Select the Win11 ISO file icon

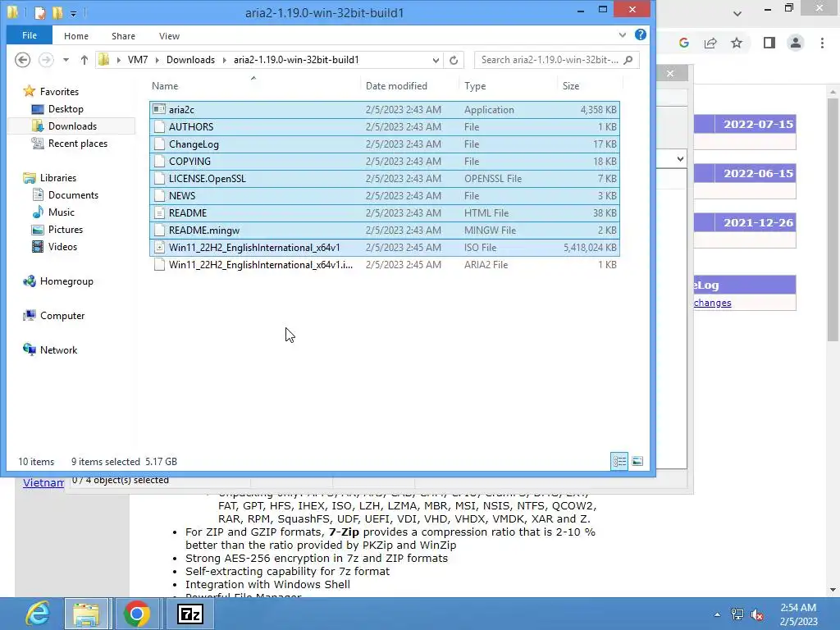(159, 248)
